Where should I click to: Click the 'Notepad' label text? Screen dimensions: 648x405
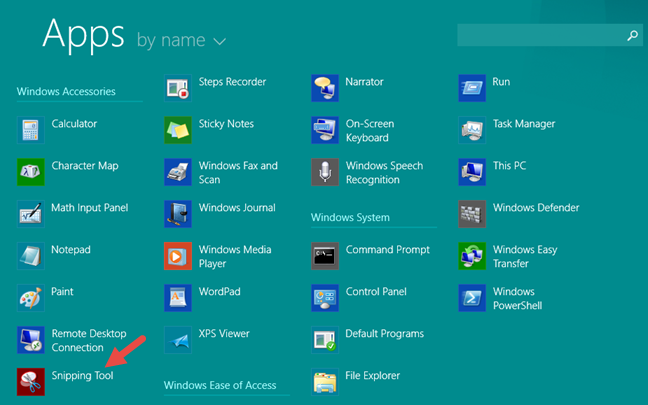71,250
